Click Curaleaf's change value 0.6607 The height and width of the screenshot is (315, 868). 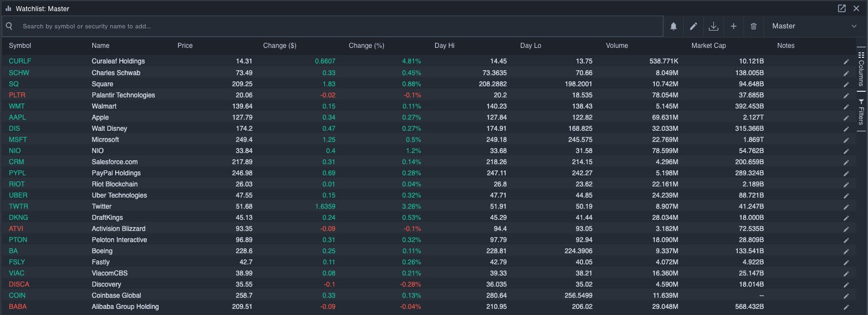[x=325, y=61]
